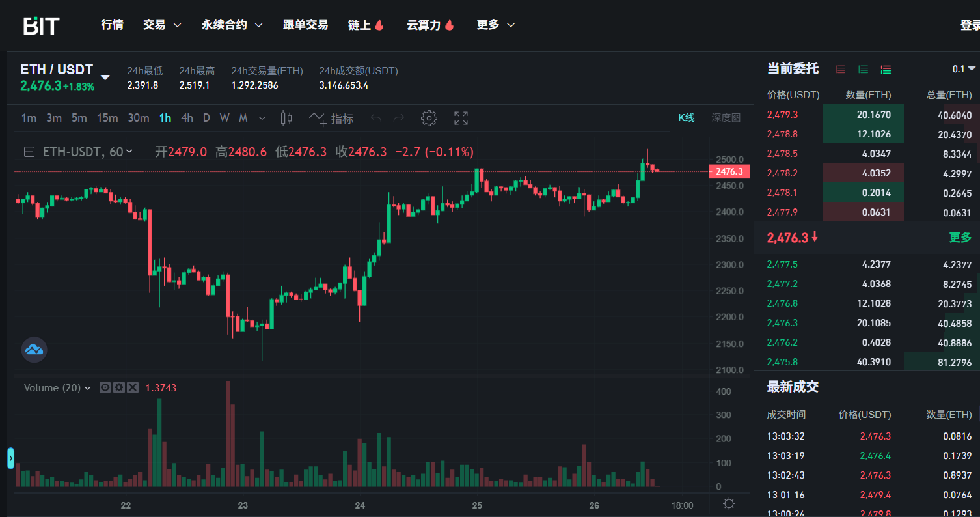Open Volume indicator settings gear
Image resolution: width=980 pixels, height=517 pixels.
tap(118, 387)
